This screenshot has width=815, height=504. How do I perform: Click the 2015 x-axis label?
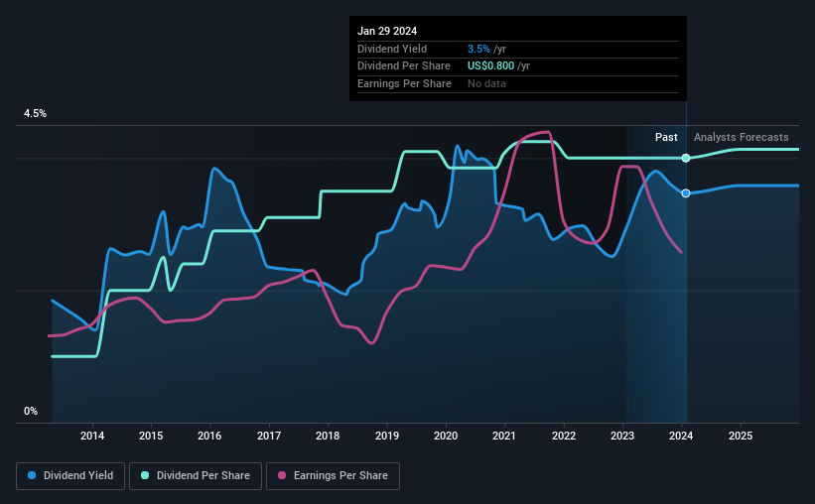click(151, 436)
